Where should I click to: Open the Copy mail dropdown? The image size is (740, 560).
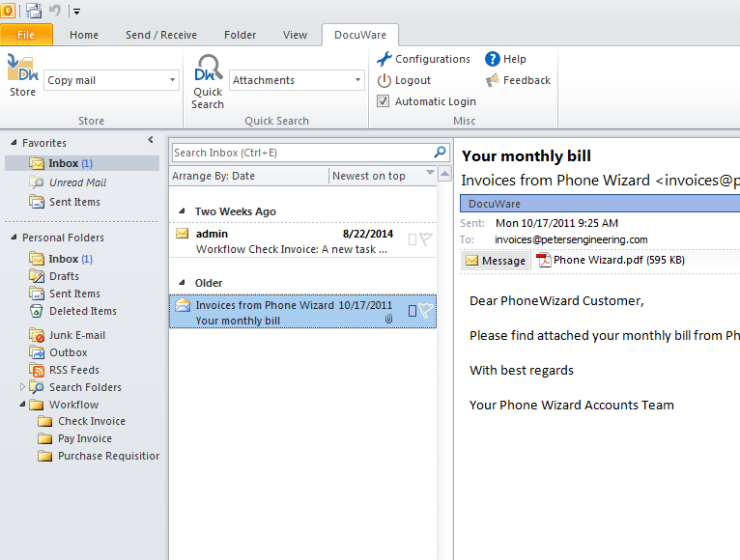[172, 80]
